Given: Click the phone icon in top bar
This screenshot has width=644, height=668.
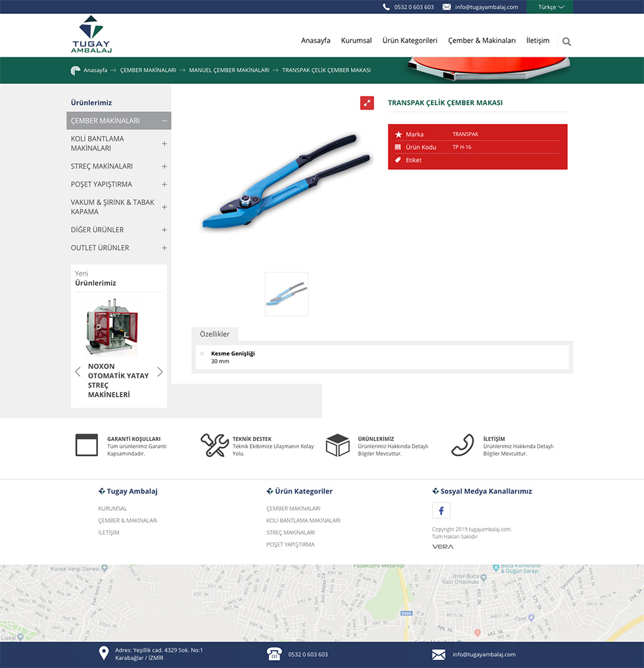Looking at the screenshot, I should pos(386,7).
